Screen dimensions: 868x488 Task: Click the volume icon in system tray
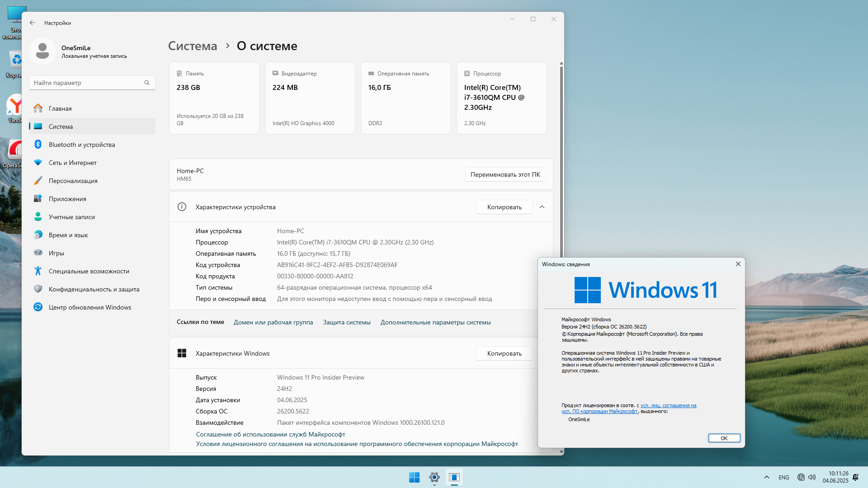click(812, 477)
